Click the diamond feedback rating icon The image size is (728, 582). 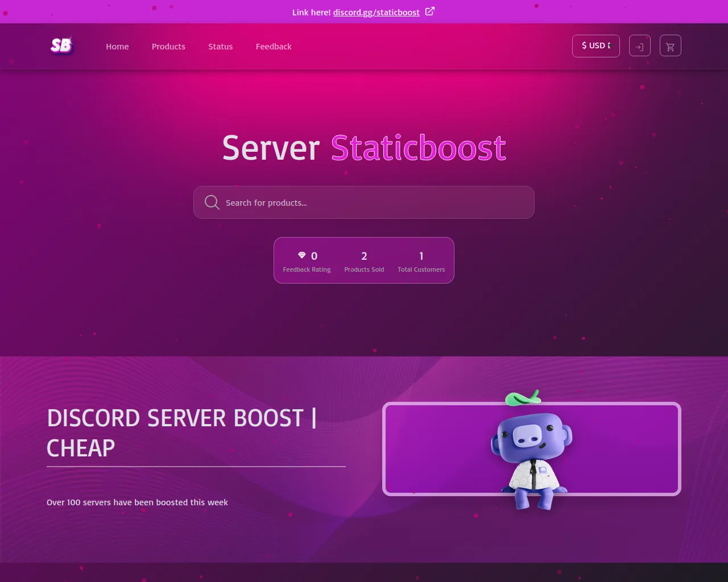click(302, 255)
